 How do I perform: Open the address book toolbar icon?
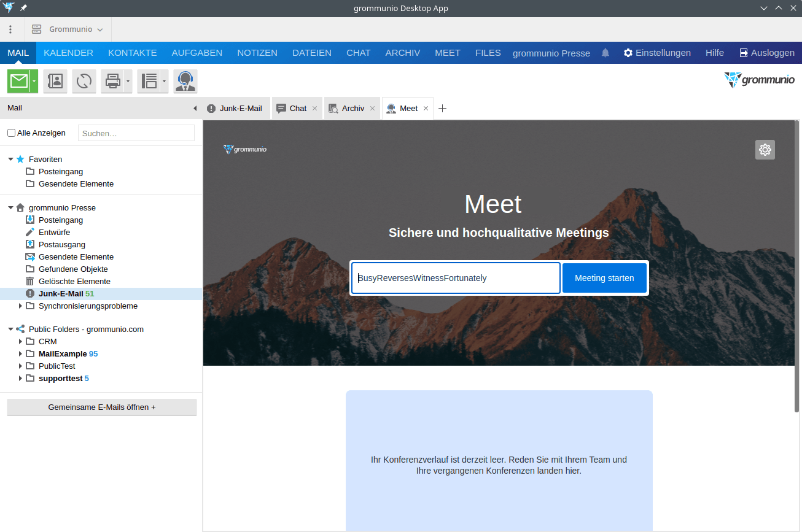pos(55,81)
